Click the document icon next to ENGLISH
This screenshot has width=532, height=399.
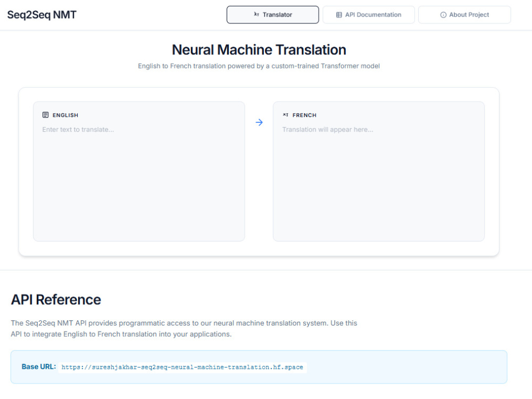(x=45, y=115)
